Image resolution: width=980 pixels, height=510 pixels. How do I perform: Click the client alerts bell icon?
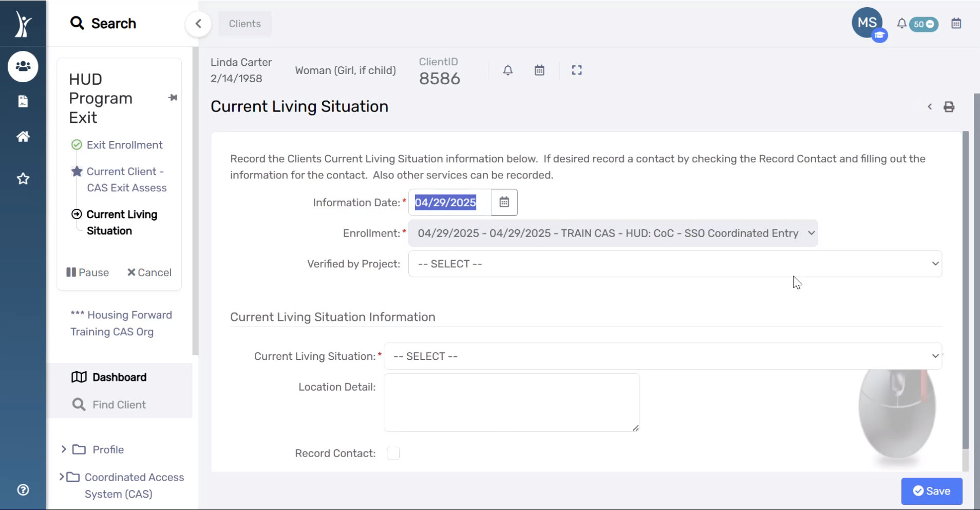pyautogui.click(x=507, y=70)
